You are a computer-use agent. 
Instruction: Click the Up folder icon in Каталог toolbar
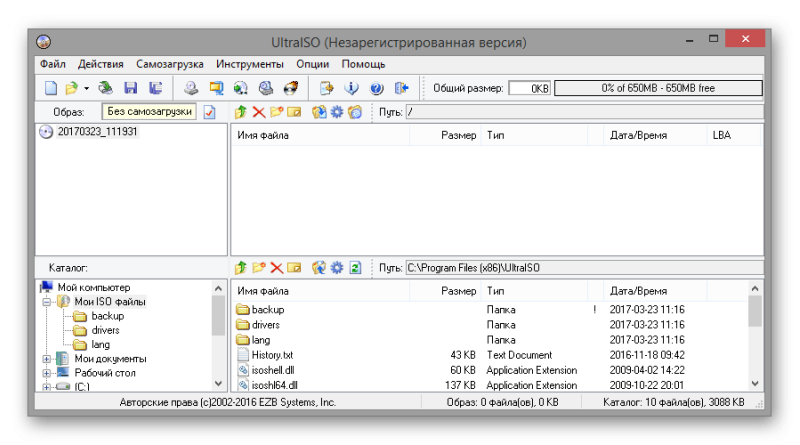coord(241,267)
